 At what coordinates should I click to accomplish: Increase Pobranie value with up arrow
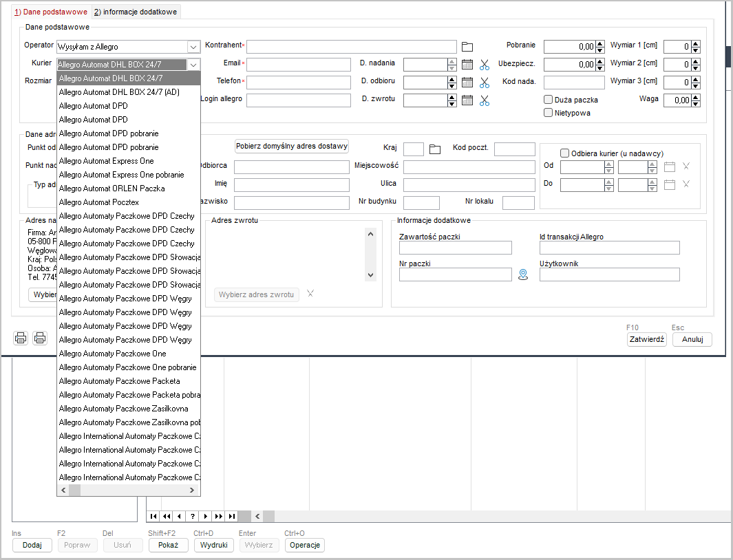pos(599,44)
